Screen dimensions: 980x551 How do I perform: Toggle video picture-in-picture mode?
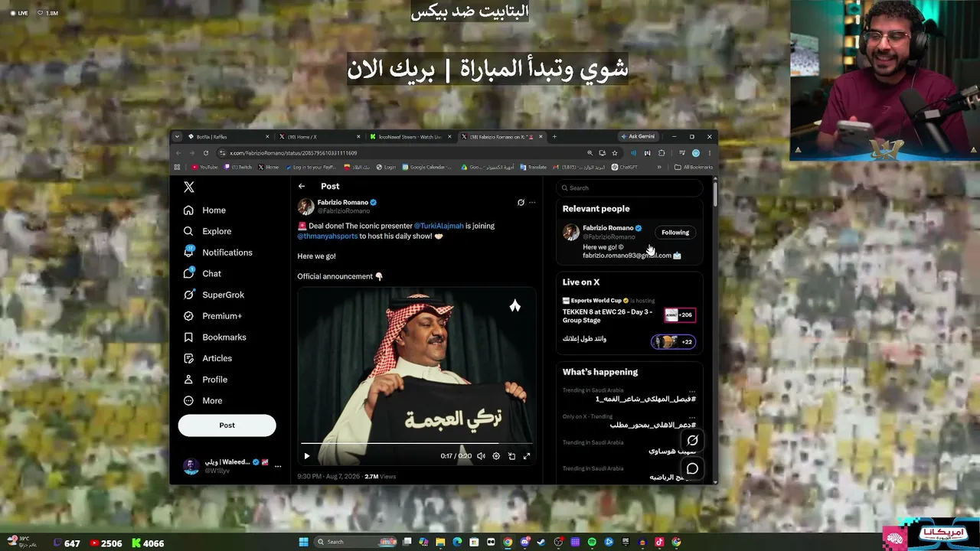(x=511, y=456)
